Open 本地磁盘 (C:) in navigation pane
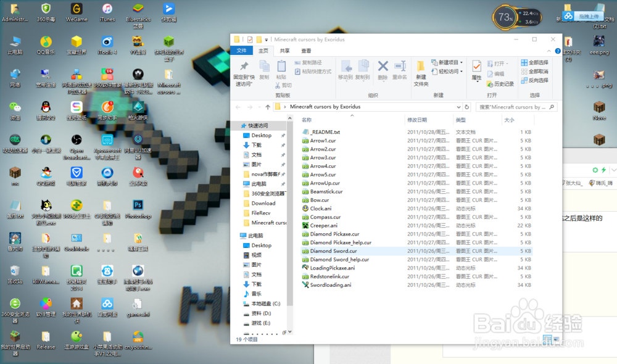617x364 pixels. (x=261, y=304)
